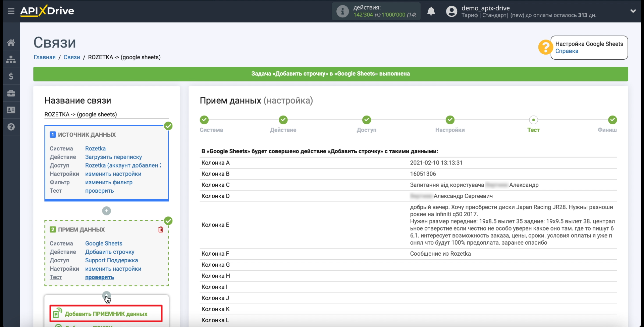Select Сообщение из Rozetka value
The height and width of the screenshot is (327, 644).
pyautogui.click(x=440, y=254)
